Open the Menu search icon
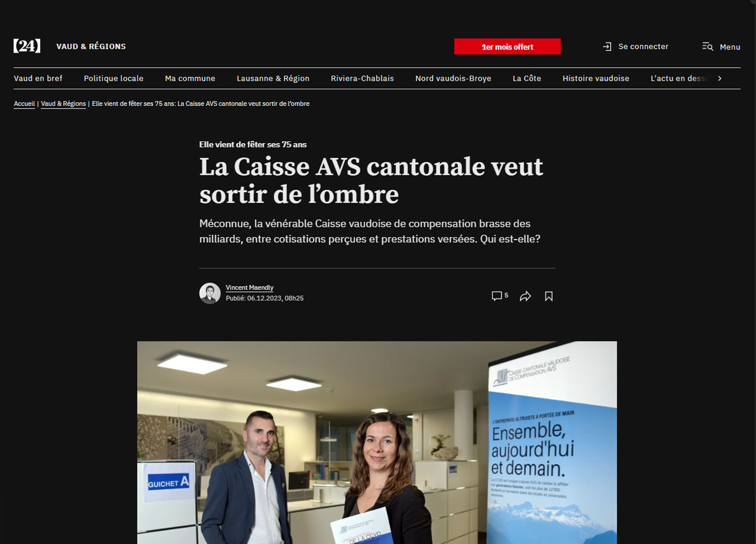 click(x=708, y=46)
